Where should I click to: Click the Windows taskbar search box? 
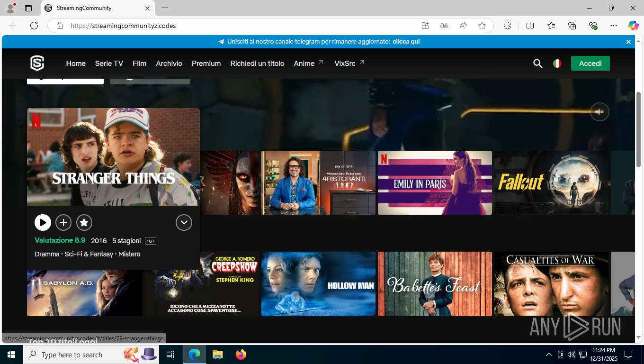coord(91,355)
